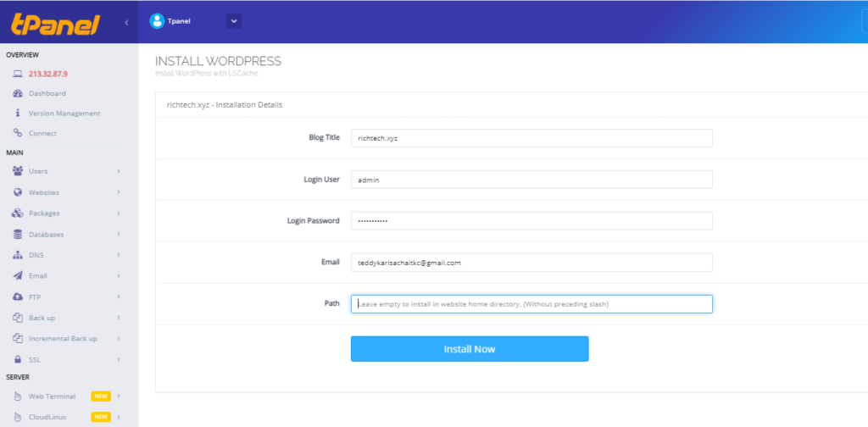Viewport: 868px width, 427px height.
Task: Click the Email paper plane icon
Action: coord(17,275)
